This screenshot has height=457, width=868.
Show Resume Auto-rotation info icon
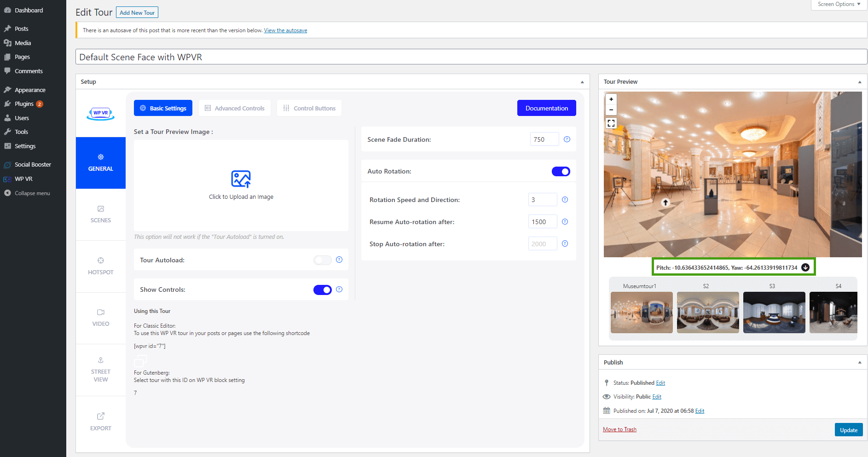click(x=565, y=222)
